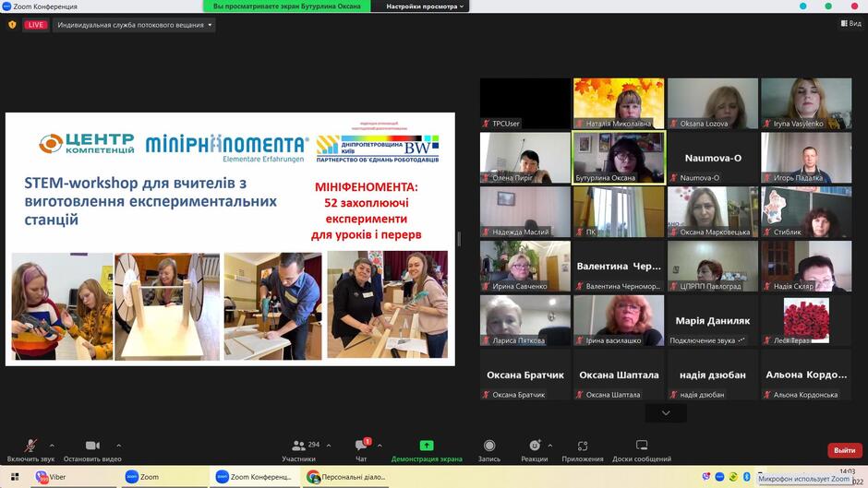The image size is (868, 488).
Task: Click the green Share Screen icon
Action: [427, 446]
